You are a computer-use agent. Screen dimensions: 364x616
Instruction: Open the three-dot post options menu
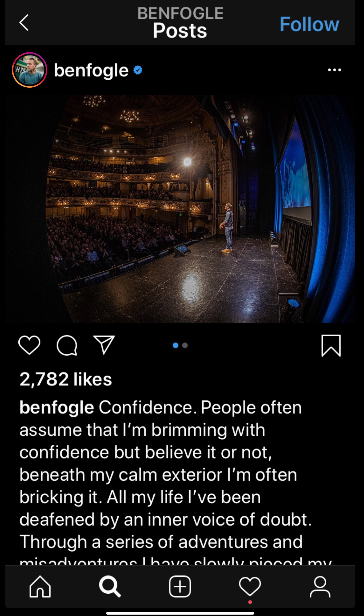click(335, 70)
